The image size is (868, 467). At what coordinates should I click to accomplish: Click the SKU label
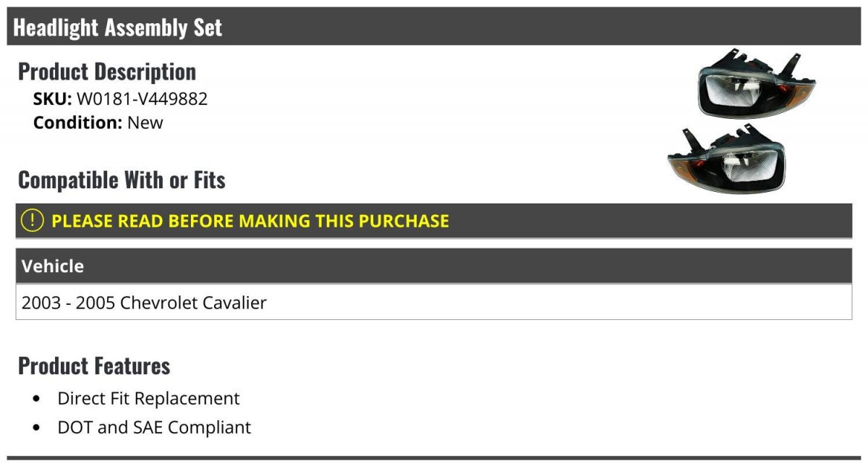53,98
